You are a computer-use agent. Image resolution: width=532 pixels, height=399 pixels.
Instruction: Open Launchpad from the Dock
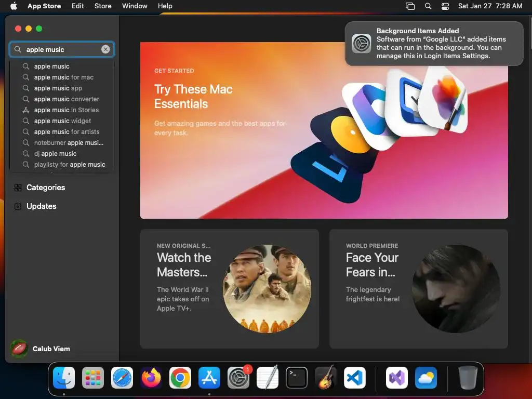tap(93, 378)
